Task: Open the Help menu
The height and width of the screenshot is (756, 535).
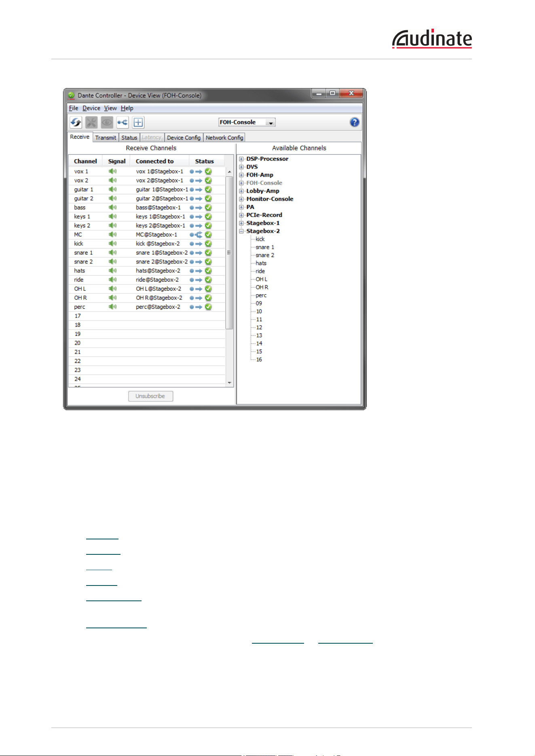Action: (x=127, y=108)
